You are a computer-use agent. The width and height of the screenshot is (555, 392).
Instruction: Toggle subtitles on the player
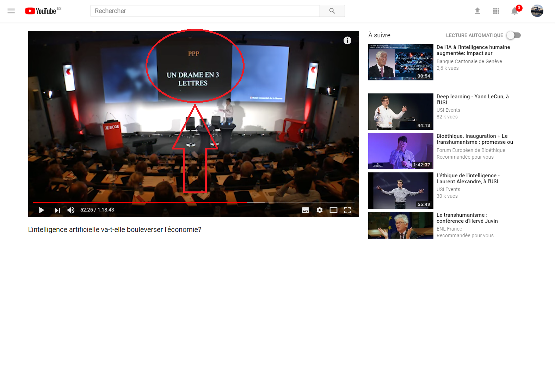tap(306, 210)
